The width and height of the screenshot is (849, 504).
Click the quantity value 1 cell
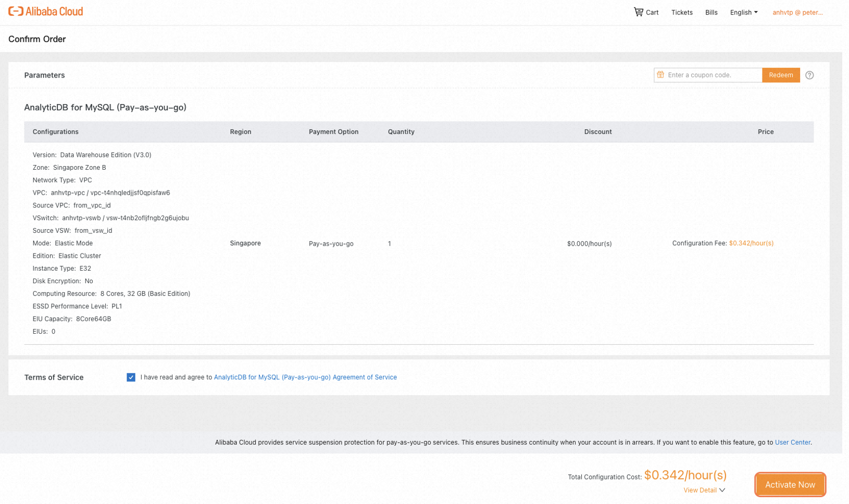pos(389,244)
